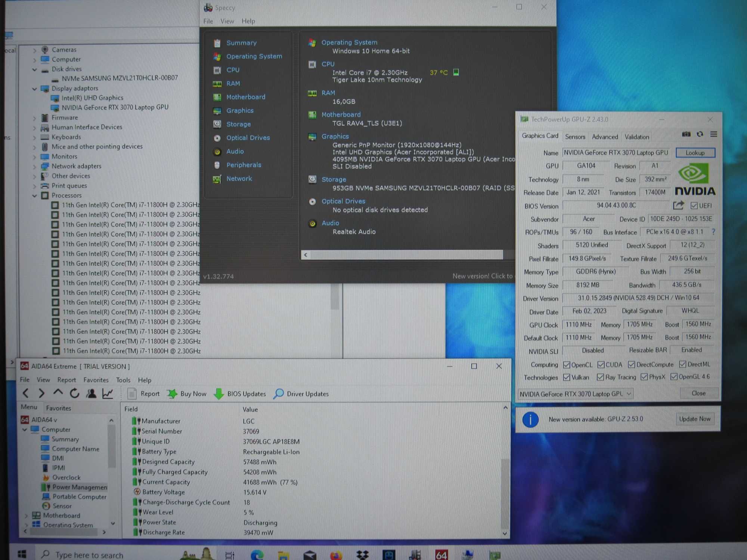
Task: Open the Tools menu in AIDA64
Action: pyautogui.click(x=123, y=380)
